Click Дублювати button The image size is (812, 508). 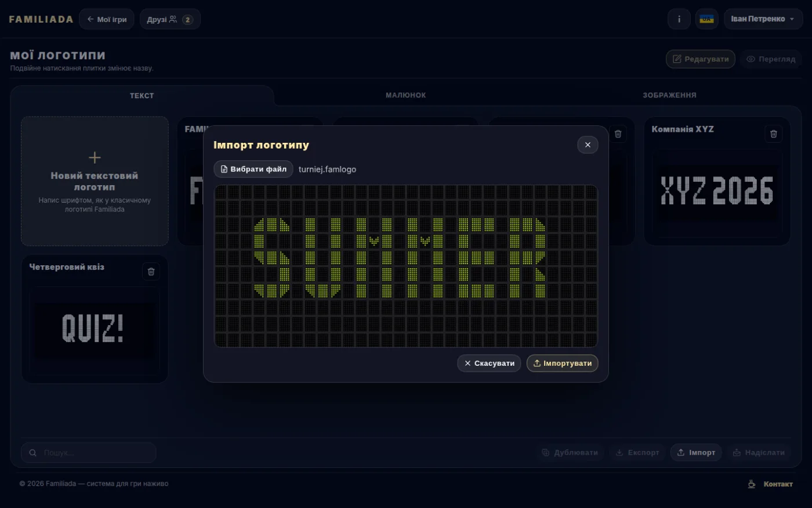point(570,453)
